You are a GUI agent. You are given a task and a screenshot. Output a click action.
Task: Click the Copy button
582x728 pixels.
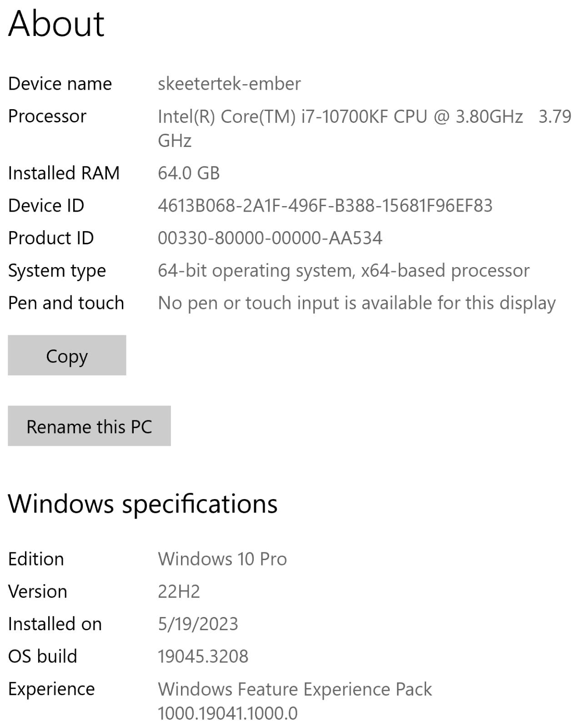coord(66,356)
